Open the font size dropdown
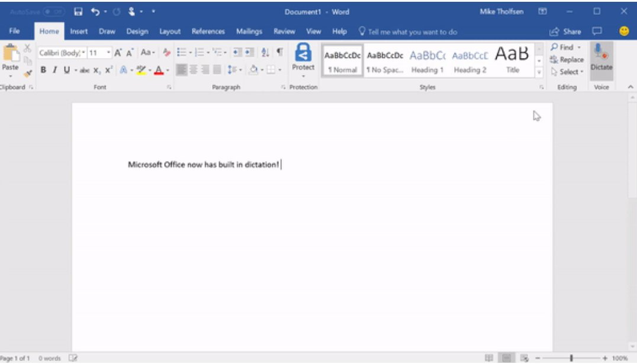 [x=107, y=52]
